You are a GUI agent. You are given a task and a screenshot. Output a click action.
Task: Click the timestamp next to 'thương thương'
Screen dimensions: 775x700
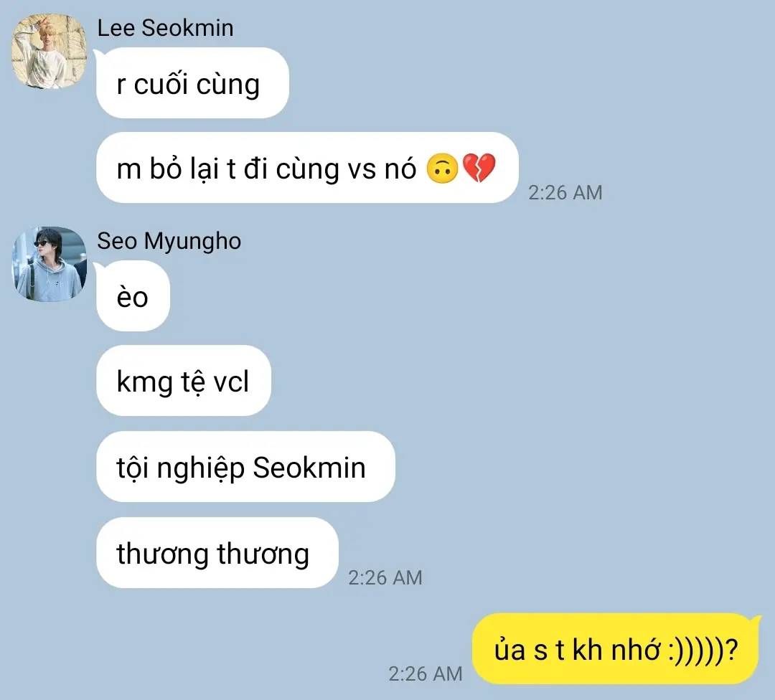(385, 577)
